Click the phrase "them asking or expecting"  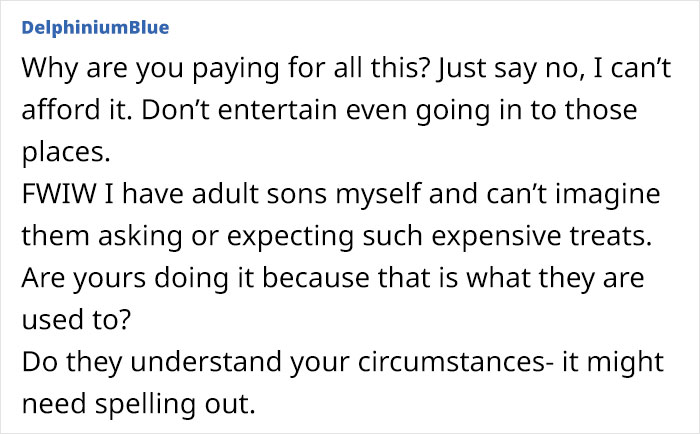(188, 237)
